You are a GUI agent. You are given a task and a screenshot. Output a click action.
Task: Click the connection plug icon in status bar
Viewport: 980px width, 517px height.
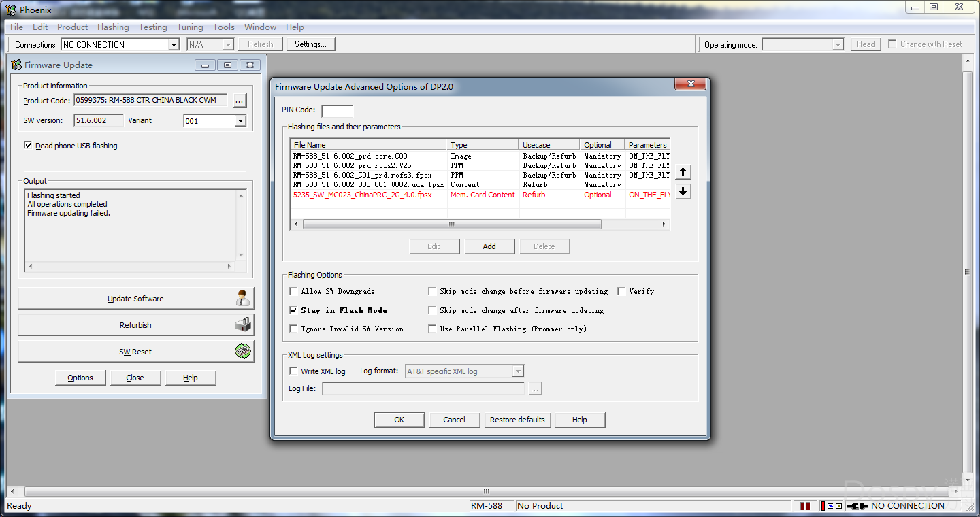coord(859,505)
